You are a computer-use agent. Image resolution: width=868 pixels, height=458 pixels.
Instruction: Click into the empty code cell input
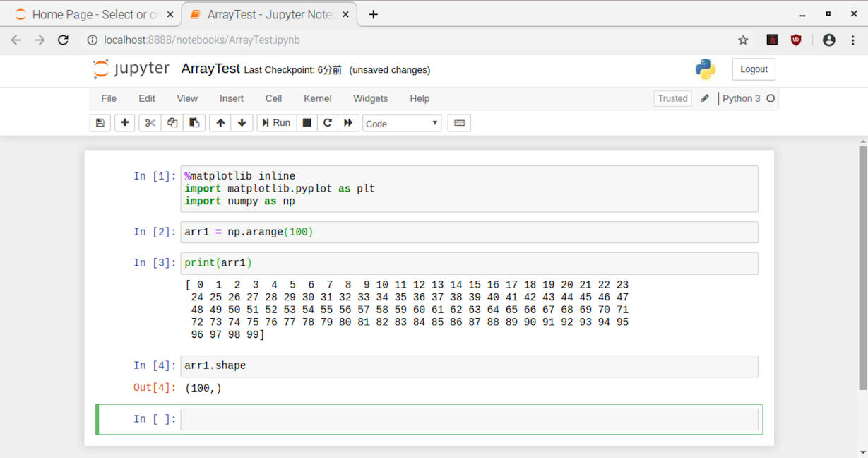tap(469, 419)
